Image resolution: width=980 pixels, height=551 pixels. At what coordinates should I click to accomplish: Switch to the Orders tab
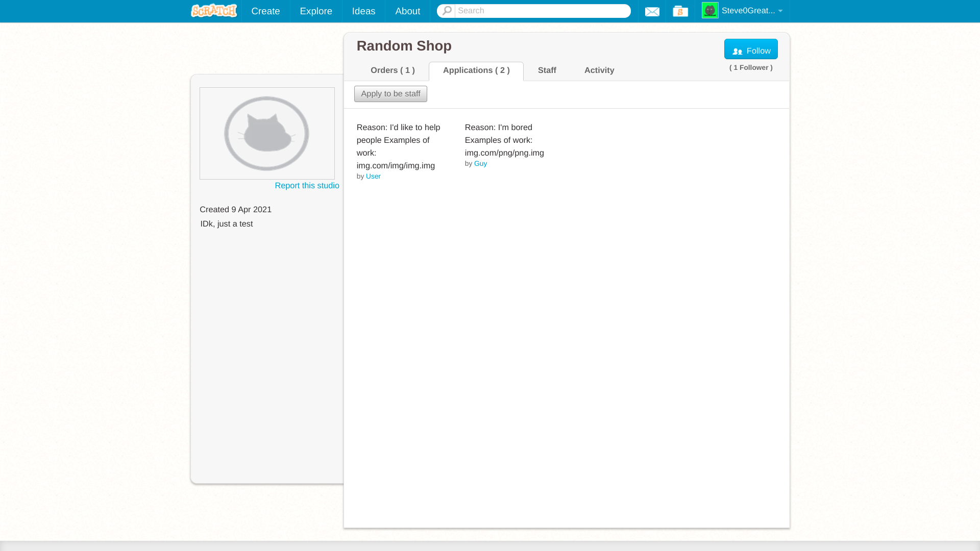coord(393,70)
